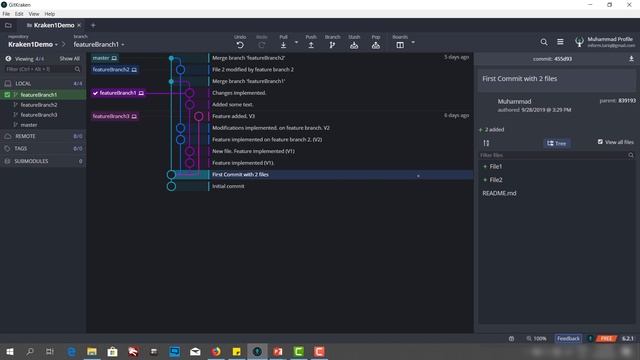The width and height of the screenshot is (640, 360).
Task: Select commit 'Added some text.'
Action: [232, 104]
